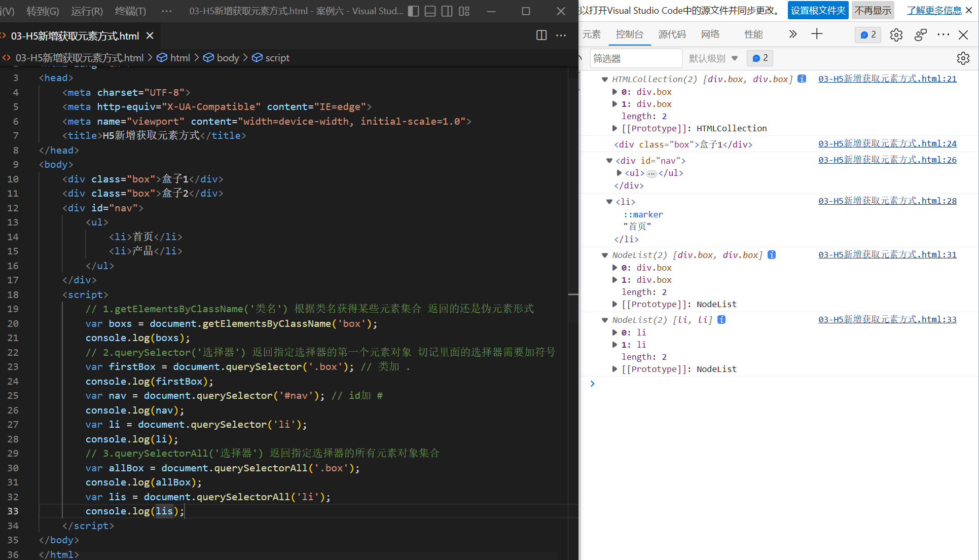Collapse NodeList(2) [li, li] entry
This screenshot has height=560, width=979.
click(x=604, y=320)
